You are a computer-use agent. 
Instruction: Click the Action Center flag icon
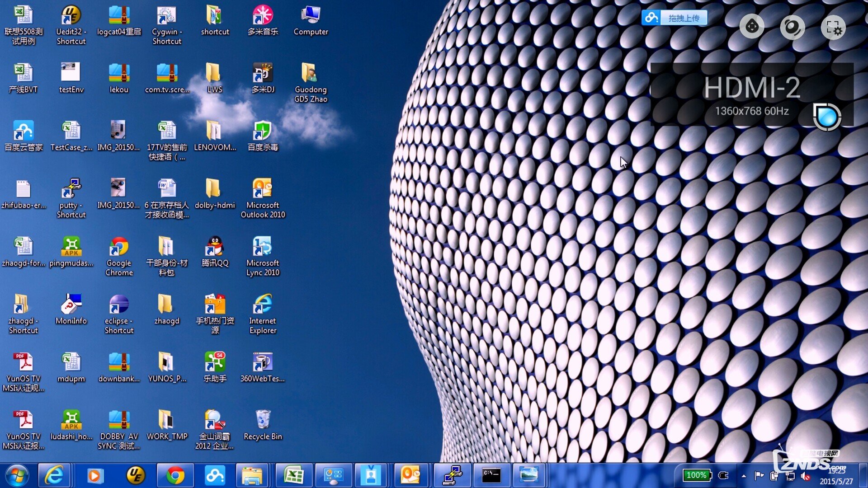coord(759,476)
